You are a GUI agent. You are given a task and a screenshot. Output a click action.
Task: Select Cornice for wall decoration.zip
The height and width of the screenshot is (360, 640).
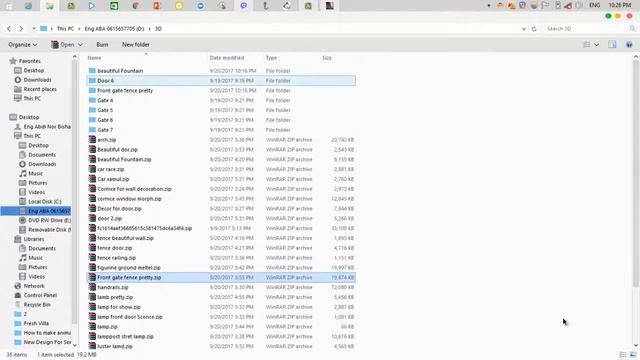(x=134, y=189)
